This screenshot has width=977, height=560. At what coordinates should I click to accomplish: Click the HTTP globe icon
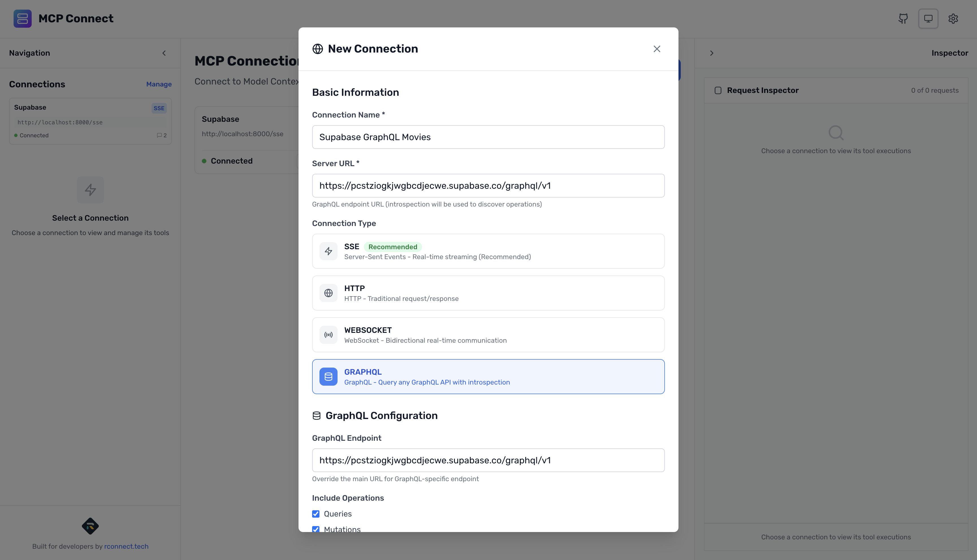(x=328, y=293)
